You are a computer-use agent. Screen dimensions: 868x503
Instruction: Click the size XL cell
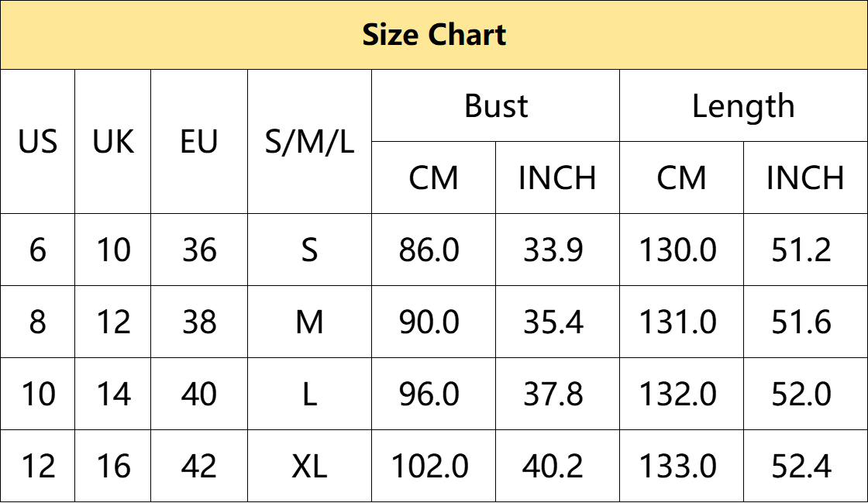pyautogui.click(x=309, y=466)
